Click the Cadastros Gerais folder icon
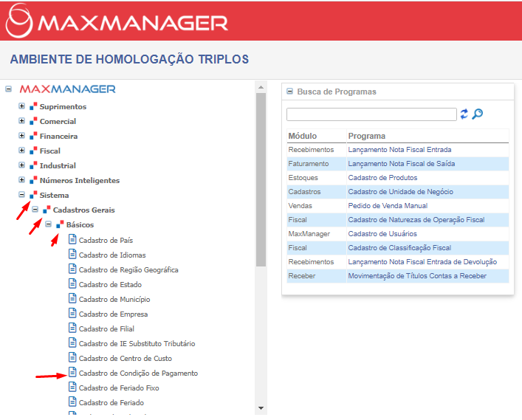The width and height of the screenshot is (522, 420). 47,210
